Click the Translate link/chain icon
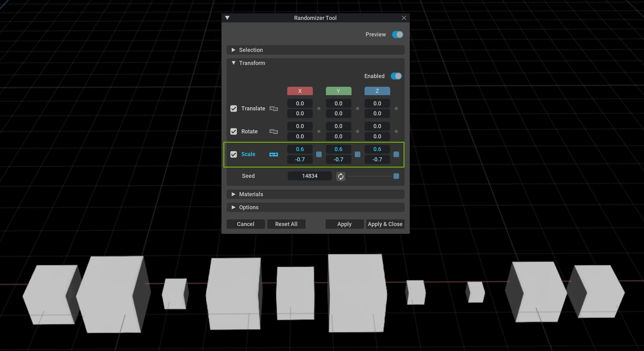The image size is (644, 351). pyautogui.click(x=274, y=108)
